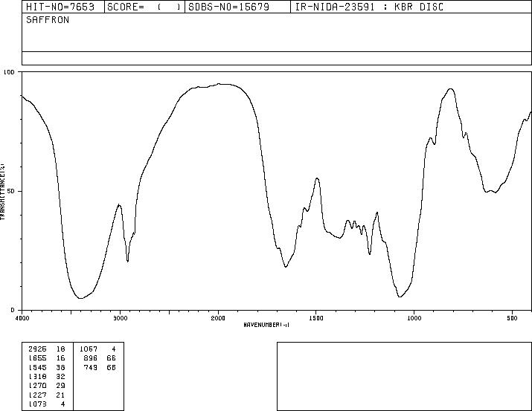
Task: Select the IR-NIDA-23591 : KBR DISC label
Action: tap(369, 7)
